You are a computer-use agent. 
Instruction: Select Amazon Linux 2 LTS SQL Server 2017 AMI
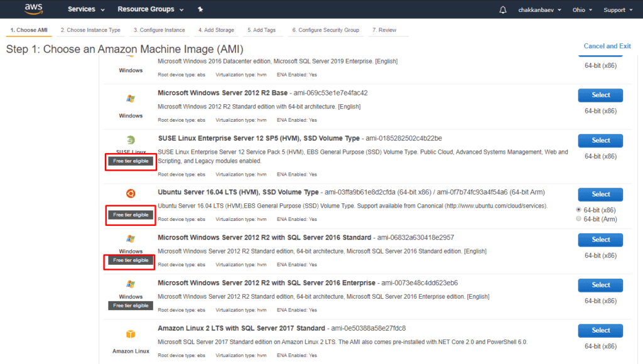pyautogui.click(x=600, y=330)
